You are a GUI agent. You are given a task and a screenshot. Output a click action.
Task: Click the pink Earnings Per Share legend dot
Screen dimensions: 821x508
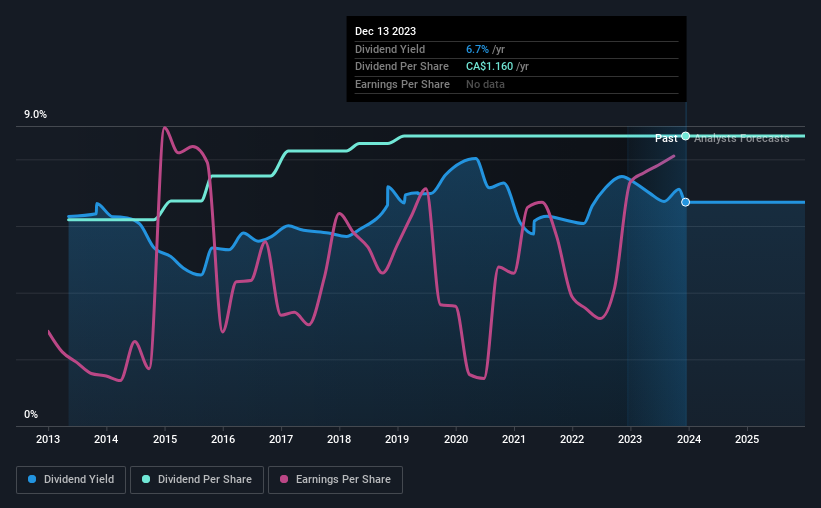pos(284,479)
